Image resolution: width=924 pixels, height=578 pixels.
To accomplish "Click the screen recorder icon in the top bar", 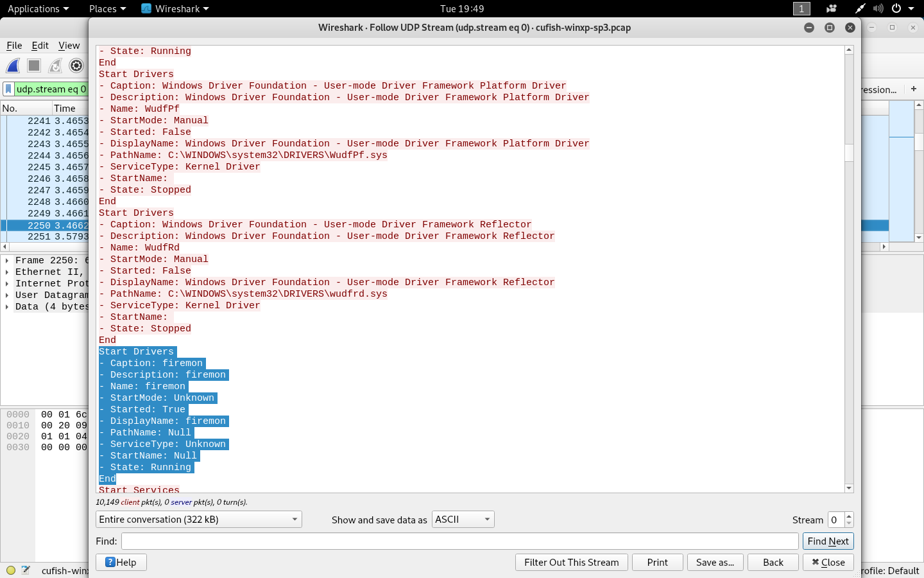I will [832, 8].
